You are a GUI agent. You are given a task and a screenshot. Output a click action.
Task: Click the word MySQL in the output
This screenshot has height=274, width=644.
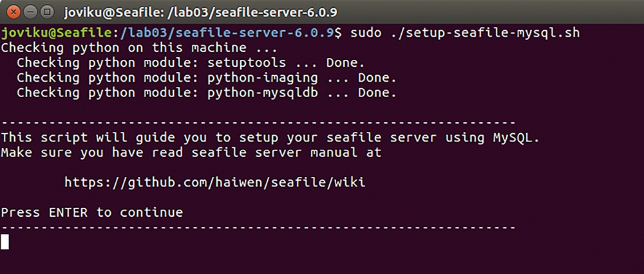[x=516, y=138]
